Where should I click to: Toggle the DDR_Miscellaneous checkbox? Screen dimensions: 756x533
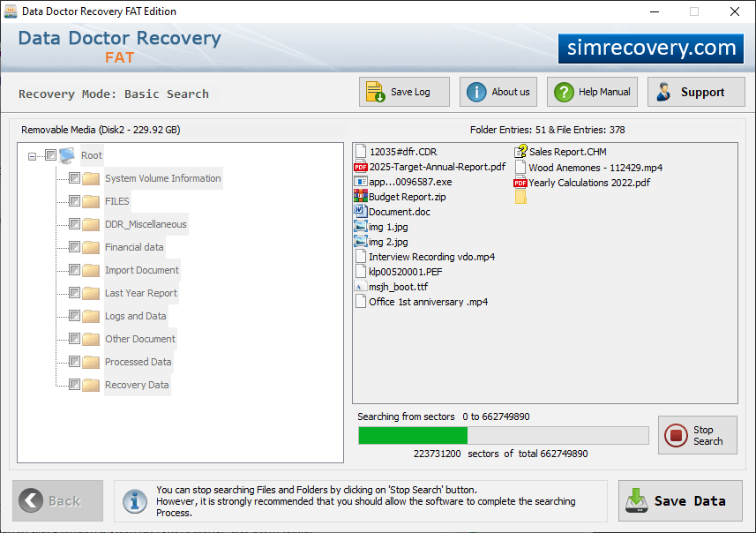pyautogui.click(x=74, y=224)
